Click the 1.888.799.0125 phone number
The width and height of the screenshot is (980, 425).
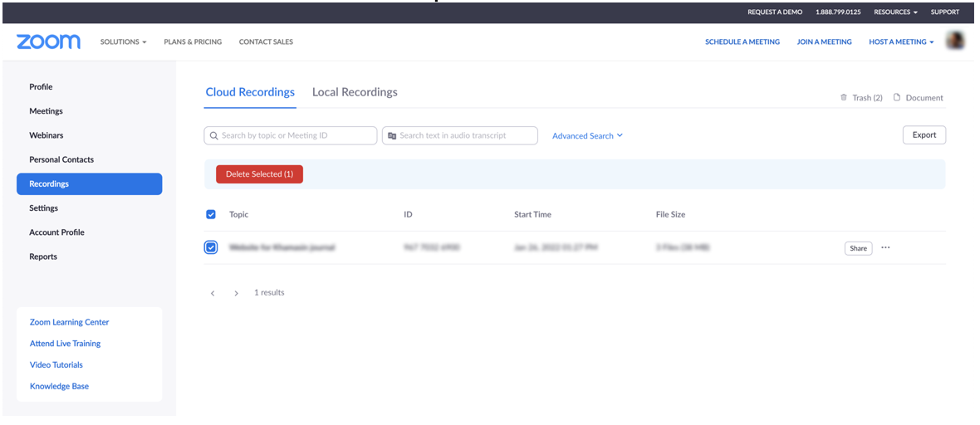[838, 12]
